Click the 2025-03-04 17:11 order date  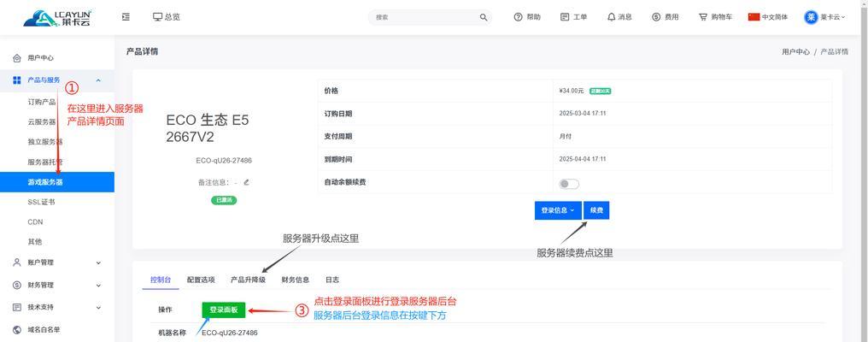point(583,114)
